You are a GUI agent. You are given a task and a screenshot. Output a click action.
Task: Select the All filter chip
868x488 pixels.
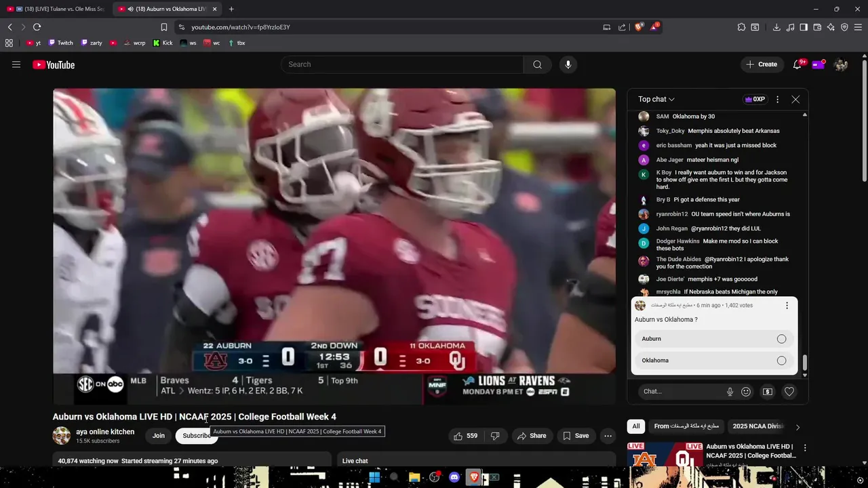coord(636,426)
